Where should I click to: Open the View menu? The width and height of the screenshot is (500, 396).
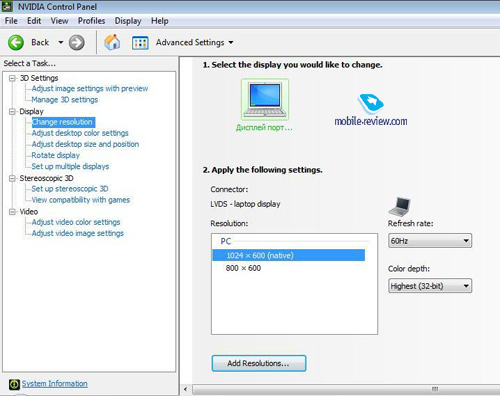[59, 21]
